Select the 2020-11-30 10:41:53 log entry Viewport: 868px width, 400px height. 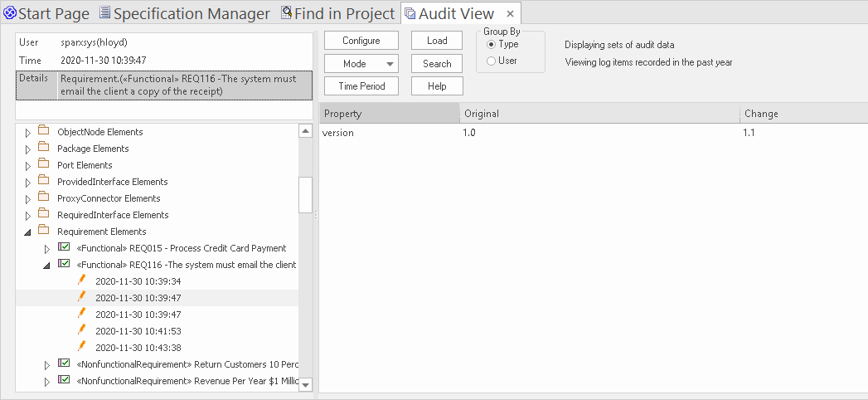[x=138, y=331]
